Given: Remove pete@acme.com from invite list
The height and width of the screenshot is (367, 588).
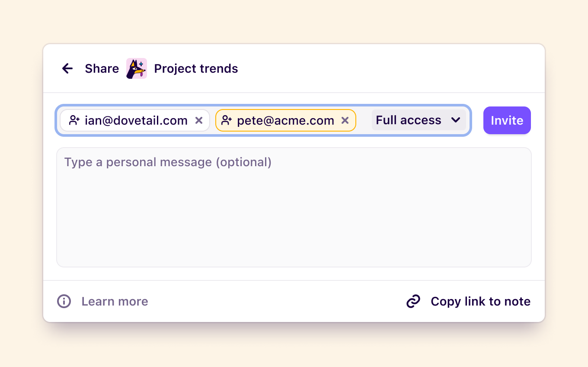Looking at the screenshot, I should 345,120.
